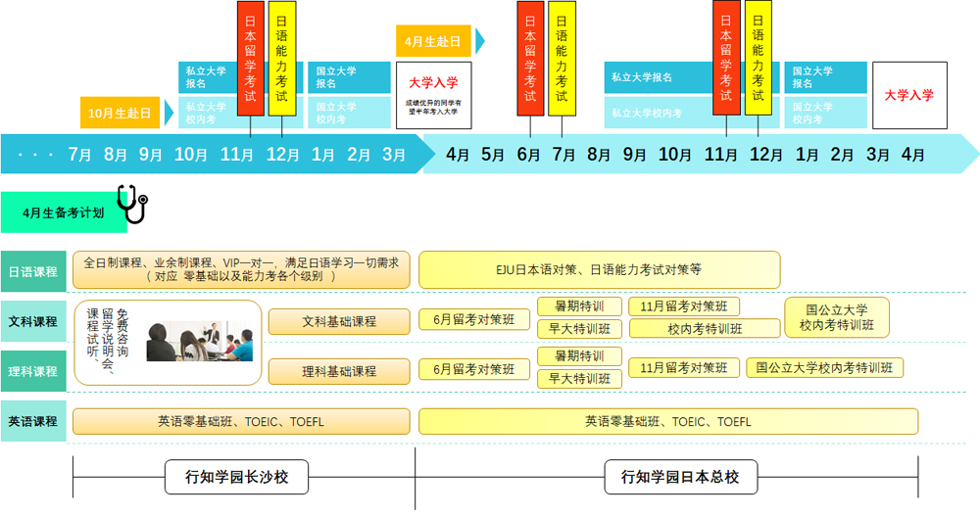Select the 日语课程 row label
Viewport: 980px width, 516px height.
33,271
